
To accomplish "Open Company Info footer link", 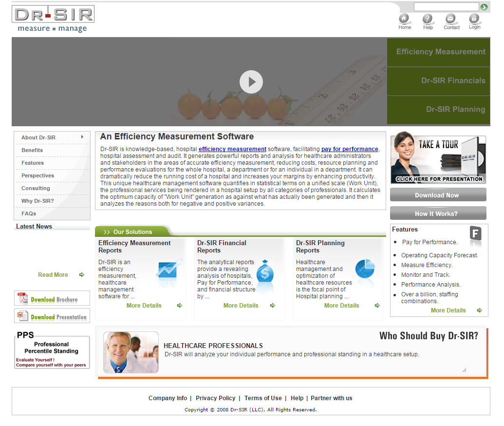I will (x=168, y=398).
